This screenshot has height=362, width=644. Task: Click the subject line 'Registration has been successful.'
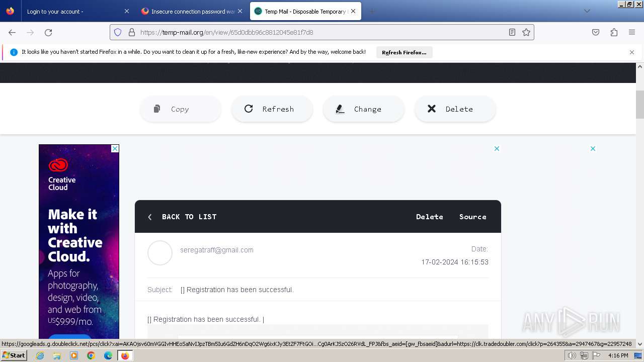click(x=237, y=290)
